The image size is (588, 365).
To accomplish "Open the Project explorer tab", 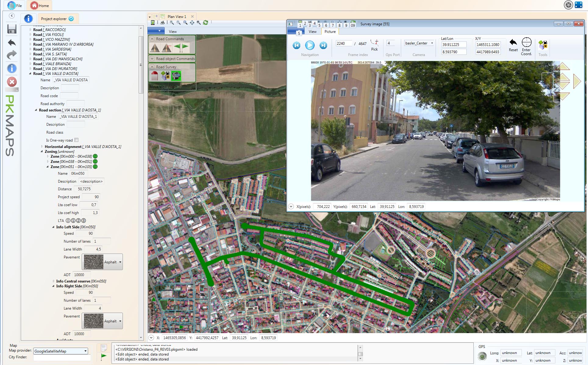I will pyautogui.click(x=57, y=19).
